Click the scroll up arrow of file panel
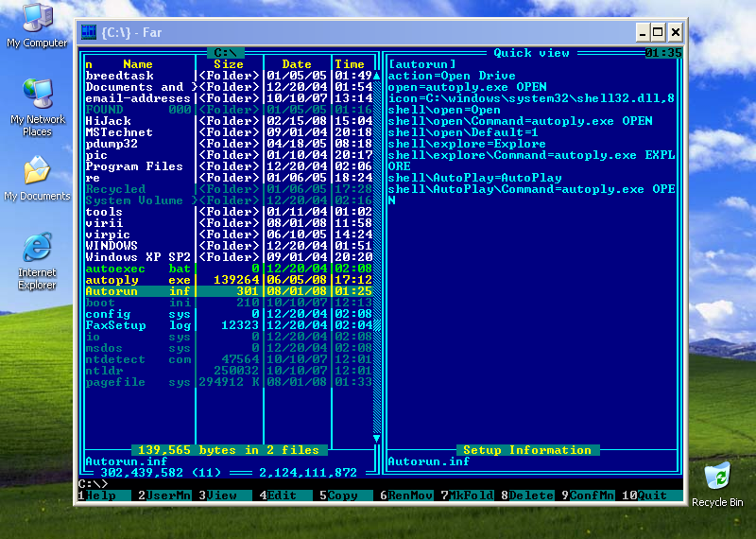The height and width of the screenshot is (539, 756). click(x=376, y=76)
